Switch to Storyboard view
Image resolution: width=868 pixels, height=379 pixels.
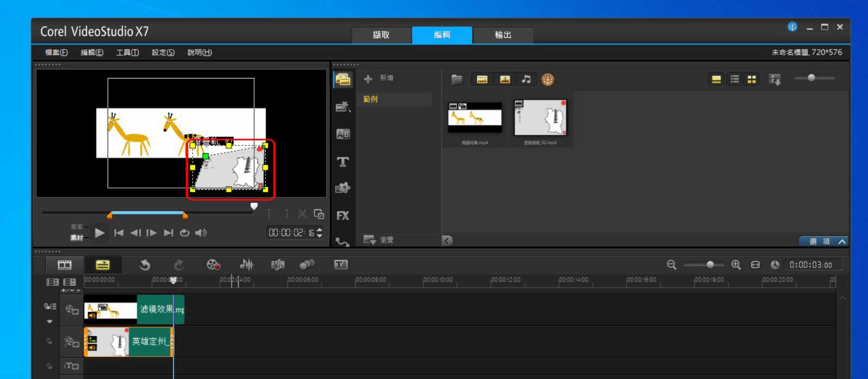[x=65, y=265]
